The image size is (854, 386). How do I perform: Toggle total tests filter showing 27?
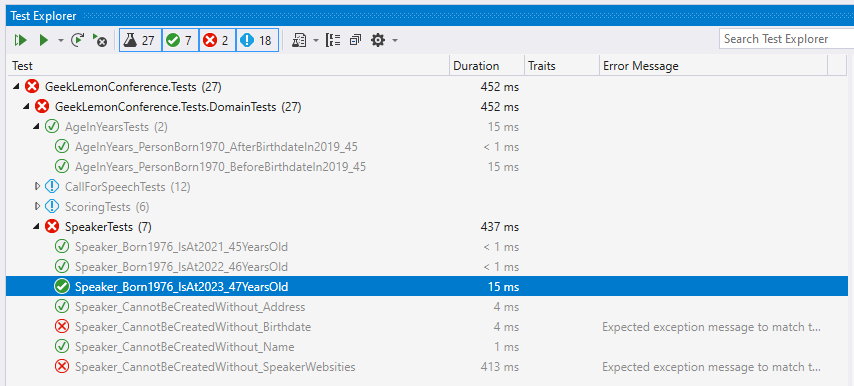(140, 40)
